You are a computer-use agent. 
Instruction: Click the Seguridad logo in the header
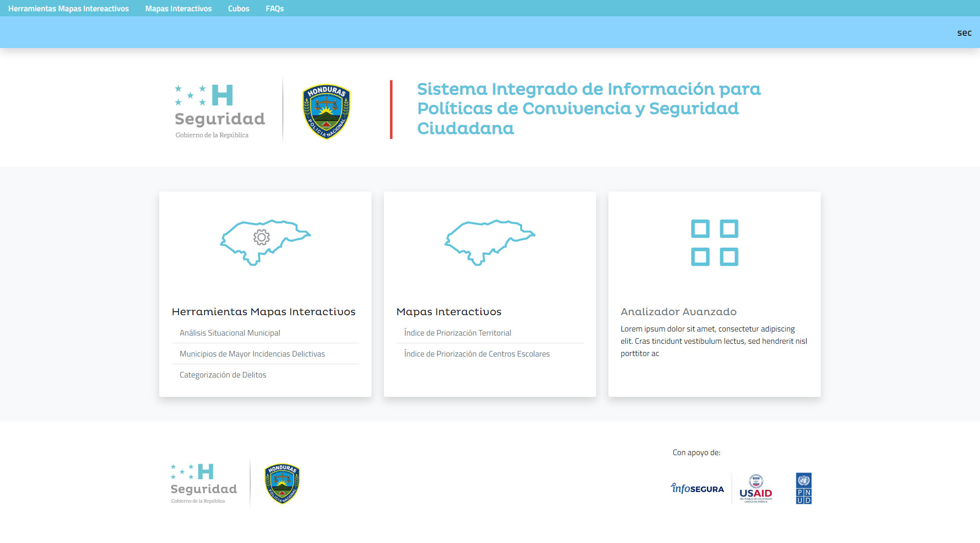[219, 111]
